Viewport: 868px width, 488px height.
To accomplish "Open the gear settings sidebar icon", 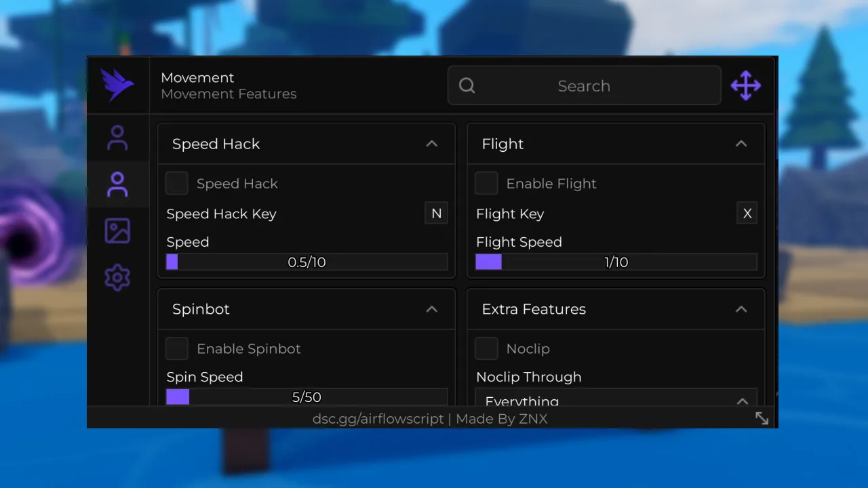I will [117, 278].
